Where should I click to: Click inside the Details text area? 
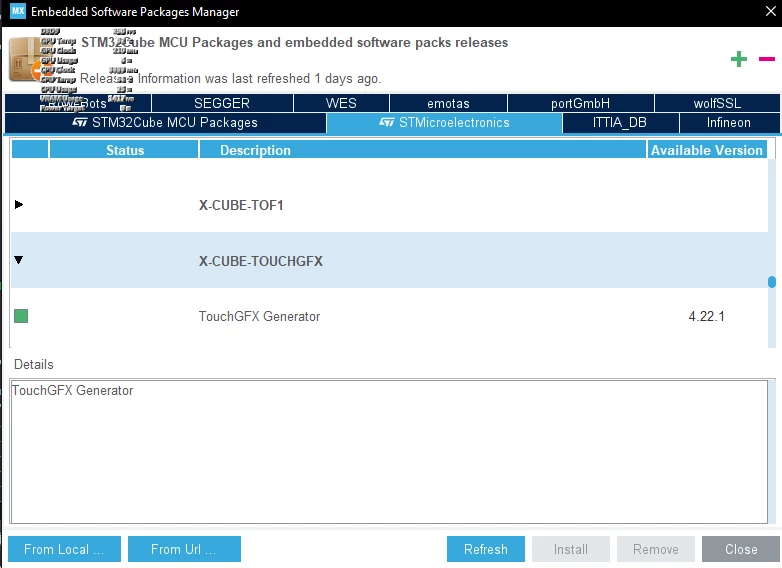[389, 452]
